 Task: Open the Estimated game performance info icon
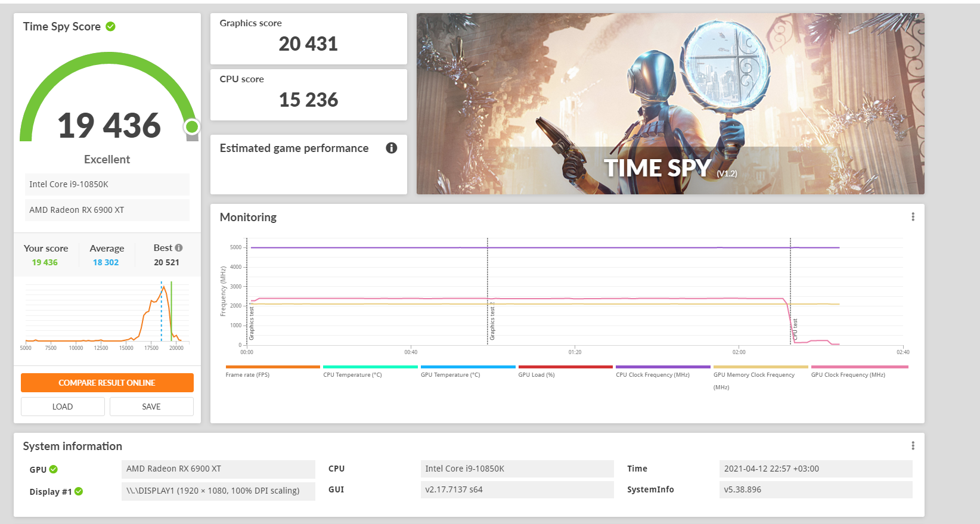(392, 148)
